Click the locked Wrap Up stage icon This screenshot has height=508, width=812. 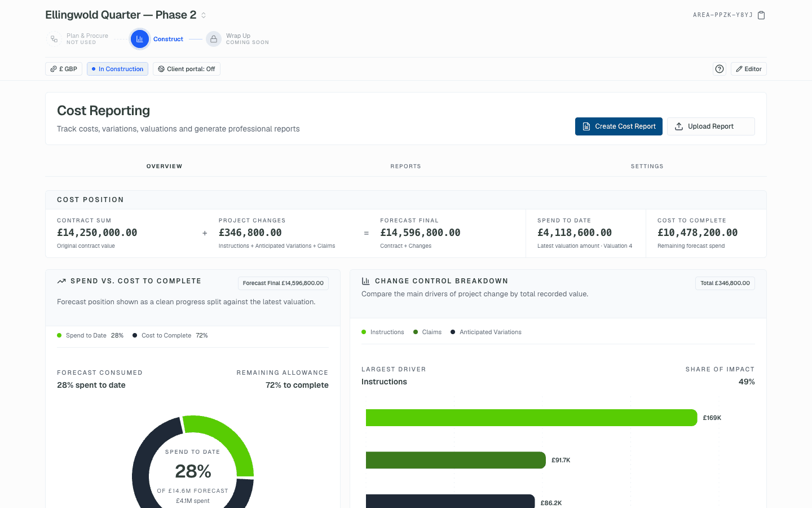tap(214, 39)
